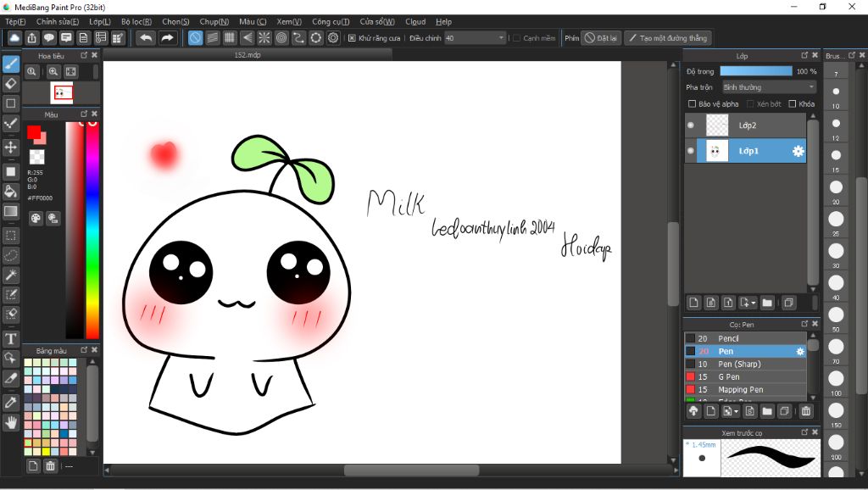
Task: Select the Bucket fill tool
Action: coord(10,192)
